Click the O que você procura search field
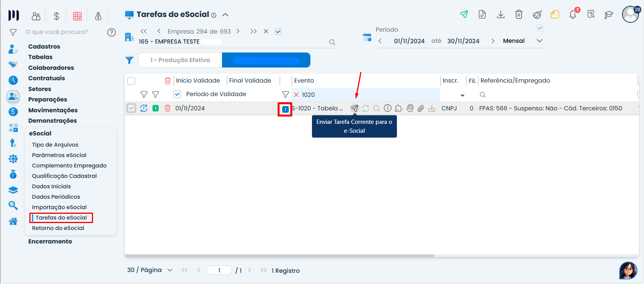644x284 pixels. point(57,32)
